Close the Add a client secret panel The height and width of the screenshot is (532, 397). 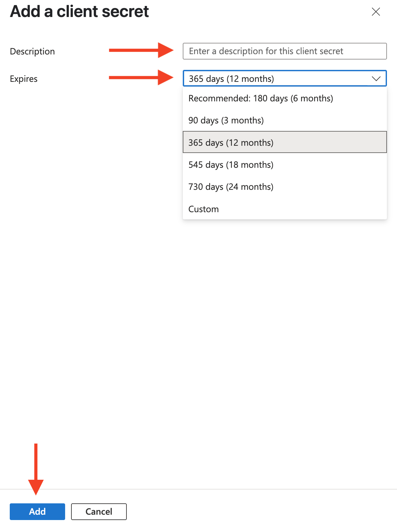point(376,12)
